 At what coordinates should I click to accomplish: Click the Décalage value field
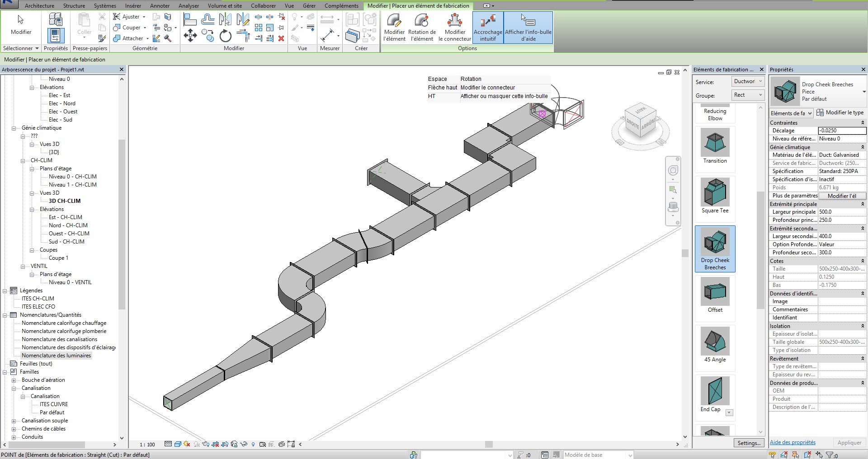(x=842, y=131)
